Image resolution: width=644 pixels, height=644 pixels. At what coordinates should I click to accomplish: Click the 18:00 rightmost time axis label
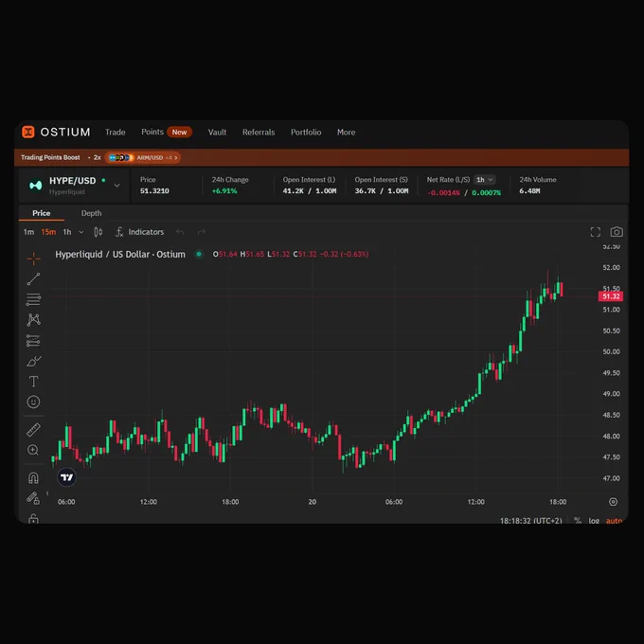pos(558,502)
